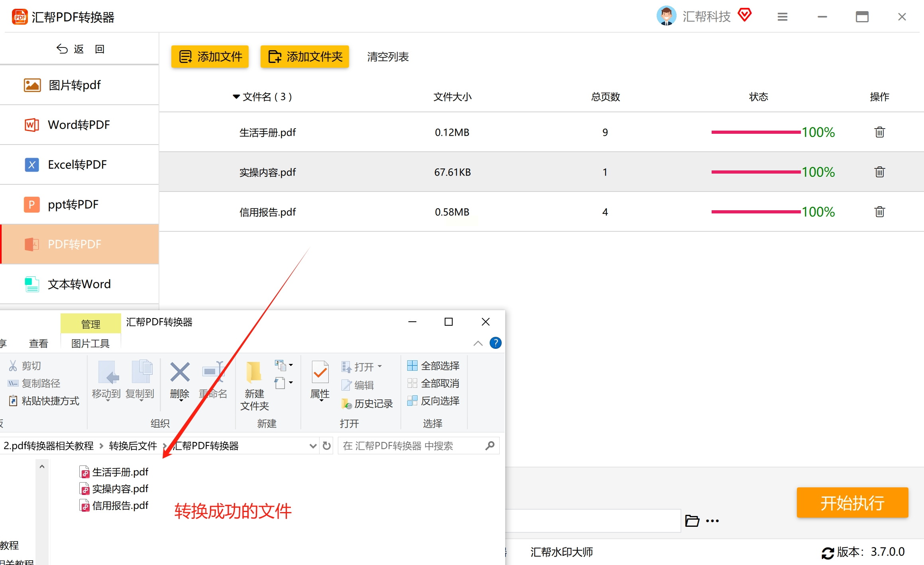Switch to the 查看 ribbon tab

click(39, 343)
